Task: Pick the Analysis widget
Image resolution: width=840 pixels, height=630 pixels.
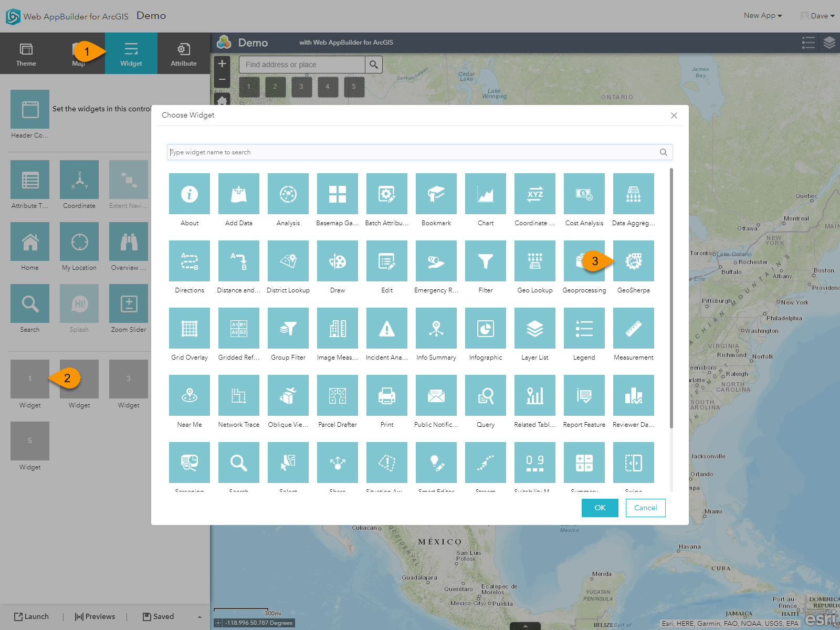Action: click(288, 194)
